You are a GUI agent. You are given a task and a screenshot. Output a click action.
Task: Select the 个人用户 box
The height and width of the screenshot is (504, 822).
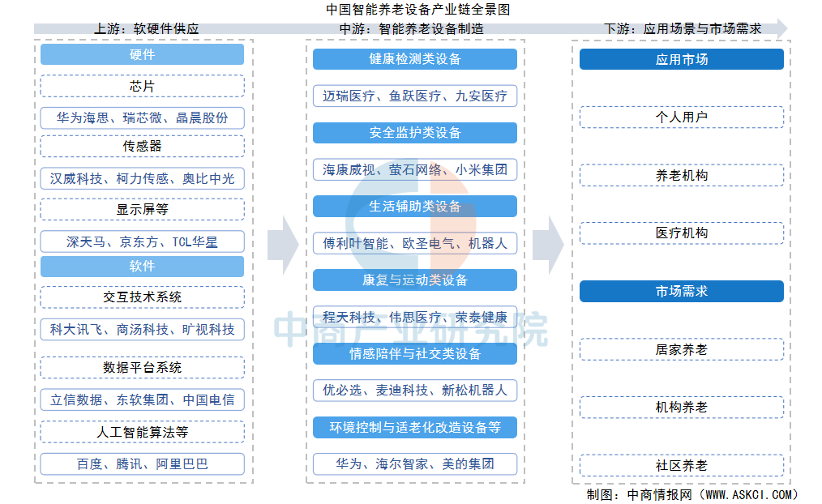tap(681, 117)
